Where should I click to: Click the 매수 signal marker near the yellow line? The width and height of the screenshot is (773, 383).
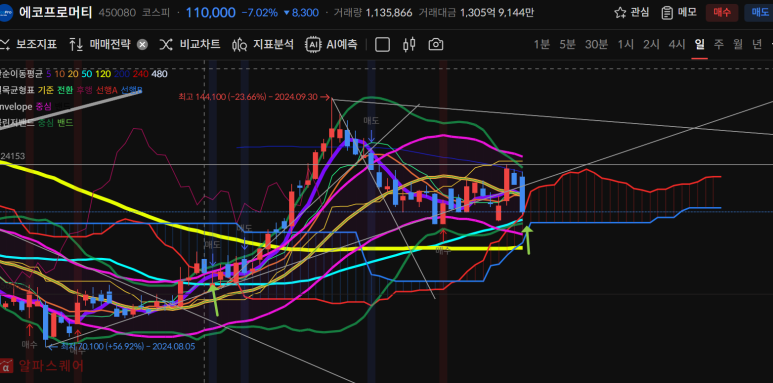pos(443,251)
